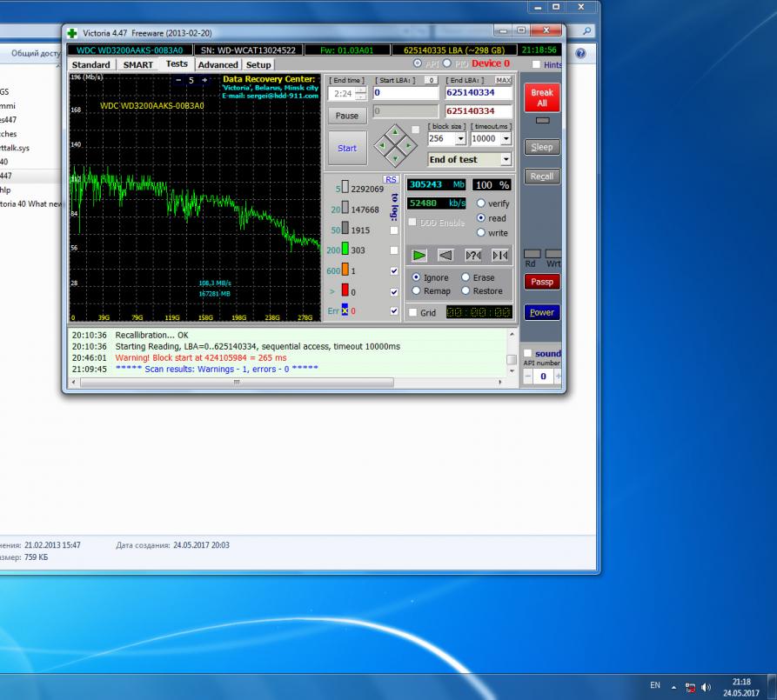Screen dimensions: 777x700
Task: Click the plus graph scale button
Action: click(x=204, y=80)
